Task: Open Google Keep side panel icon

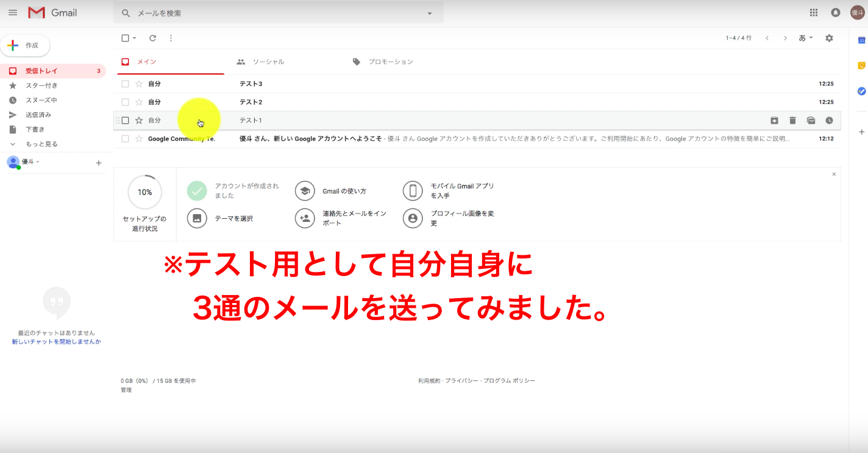Action: pos(861,65)
